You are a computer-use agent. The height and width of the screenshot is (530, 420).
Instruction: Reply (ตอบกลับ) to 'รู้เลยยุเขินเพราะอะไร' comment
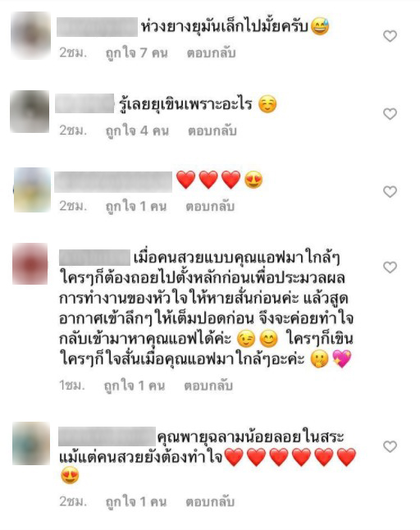point(212,130)
